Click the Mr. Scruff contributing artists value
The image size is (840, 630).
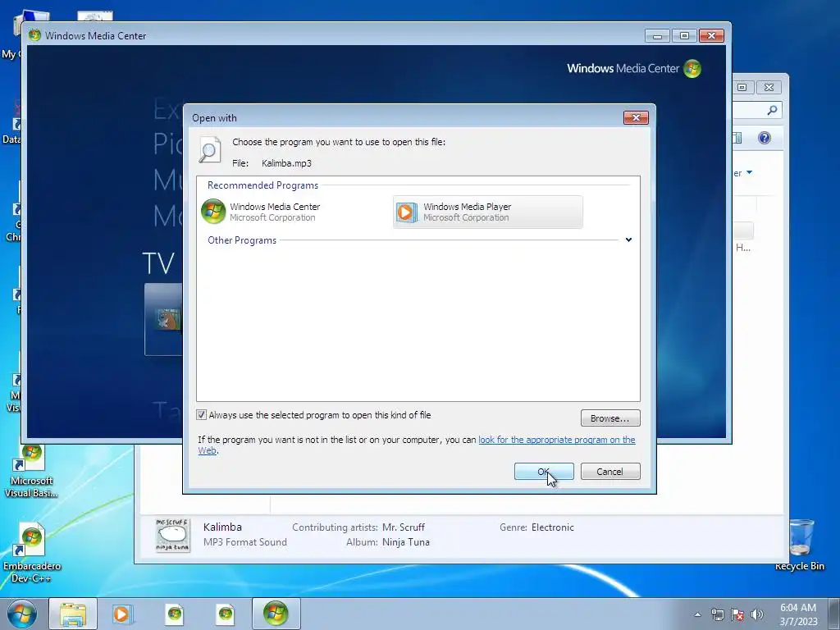[404, 527]
